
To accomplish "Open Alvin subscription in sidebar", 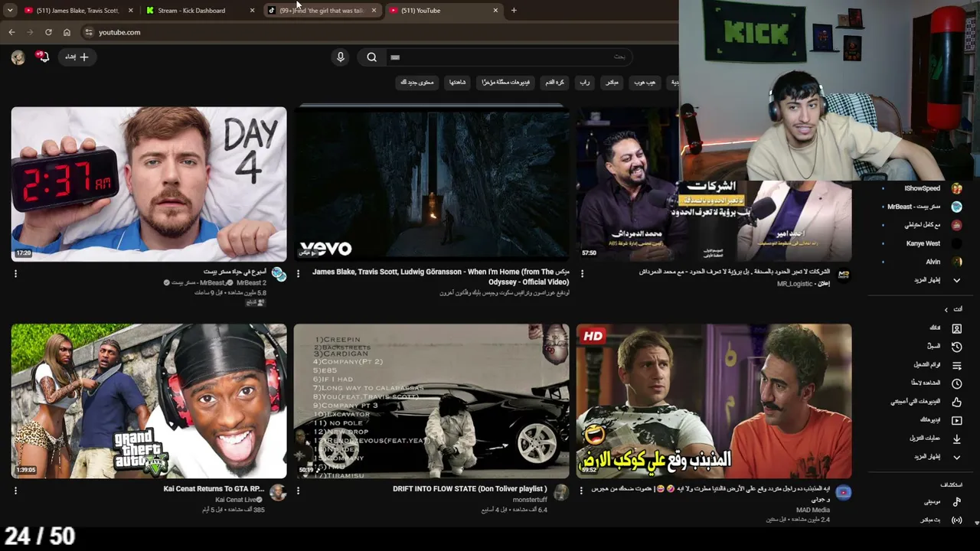I will coord(922,262).
